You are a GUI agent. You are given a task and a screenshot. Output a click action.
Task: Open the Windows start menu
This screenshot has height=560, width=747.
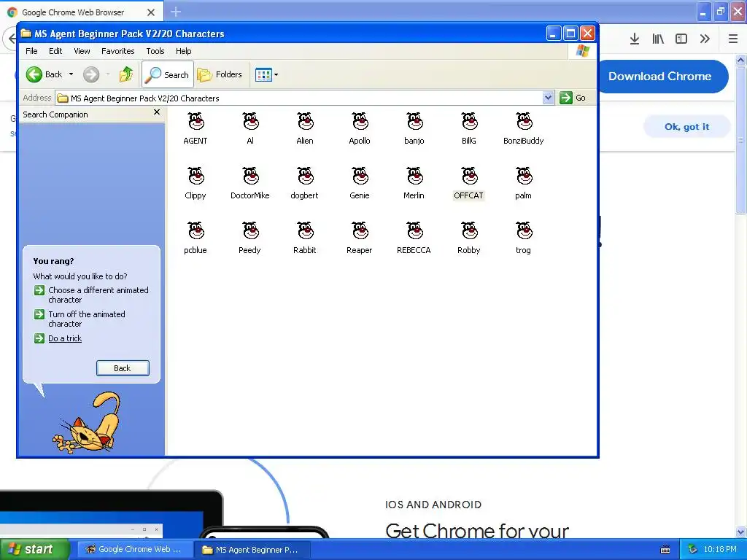pyautogui.click(x=34, y=550)
